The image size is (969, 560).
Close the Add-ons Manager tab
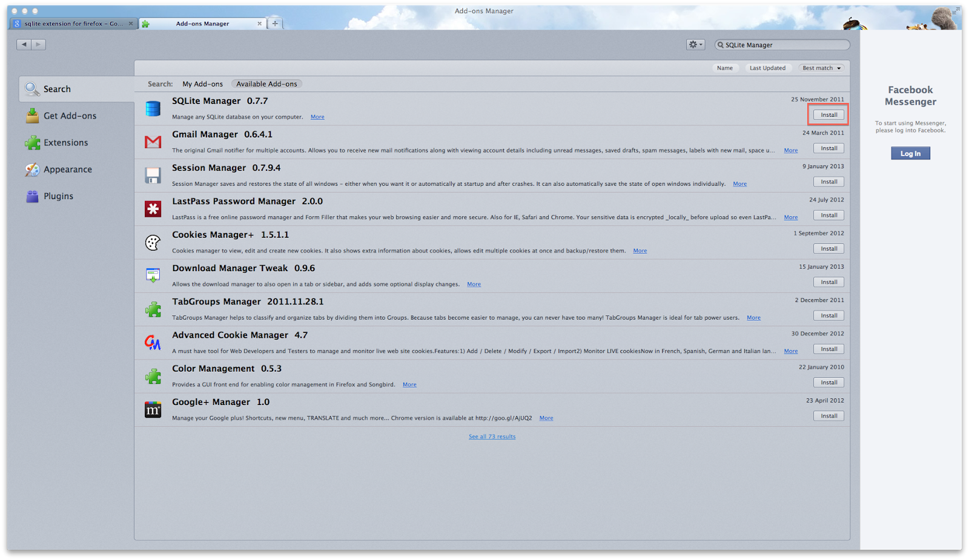coord(259,24)
